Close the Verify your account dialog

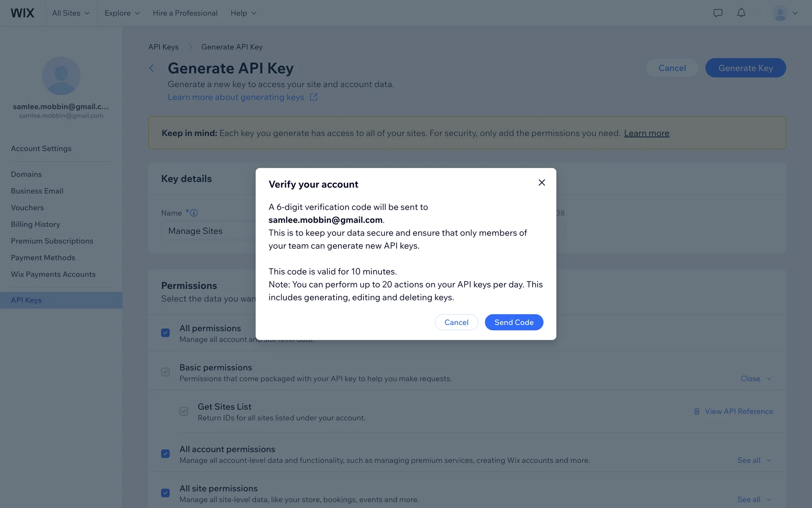click(541, 182)
